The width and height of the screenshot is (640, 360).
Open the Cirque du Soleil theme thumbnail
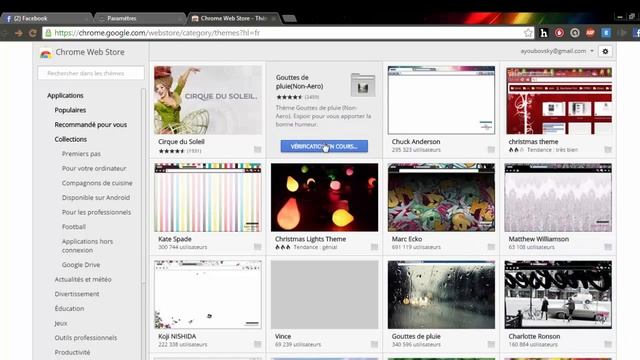(x=208, y=100)
